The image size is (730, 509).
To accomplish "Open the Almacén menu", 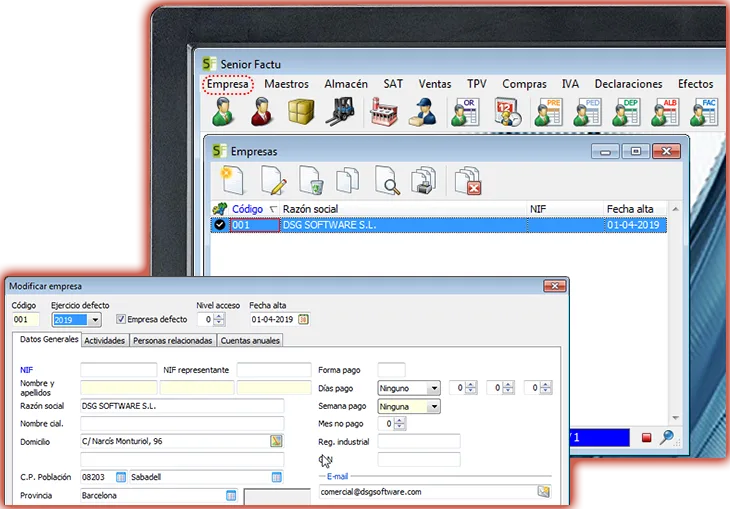I will tap(346, 84).
